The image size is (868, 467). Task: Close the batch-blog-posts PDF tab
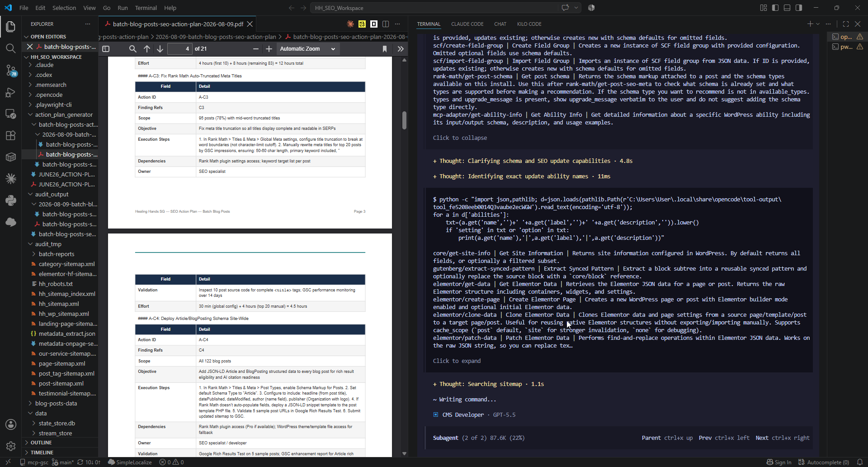(x=250, y=24)
